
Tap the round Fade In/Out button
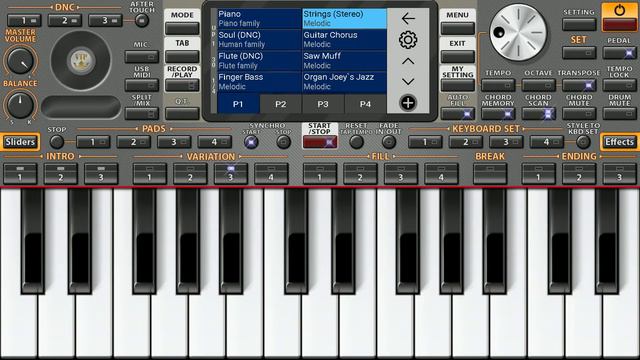[x=389, y=142]
